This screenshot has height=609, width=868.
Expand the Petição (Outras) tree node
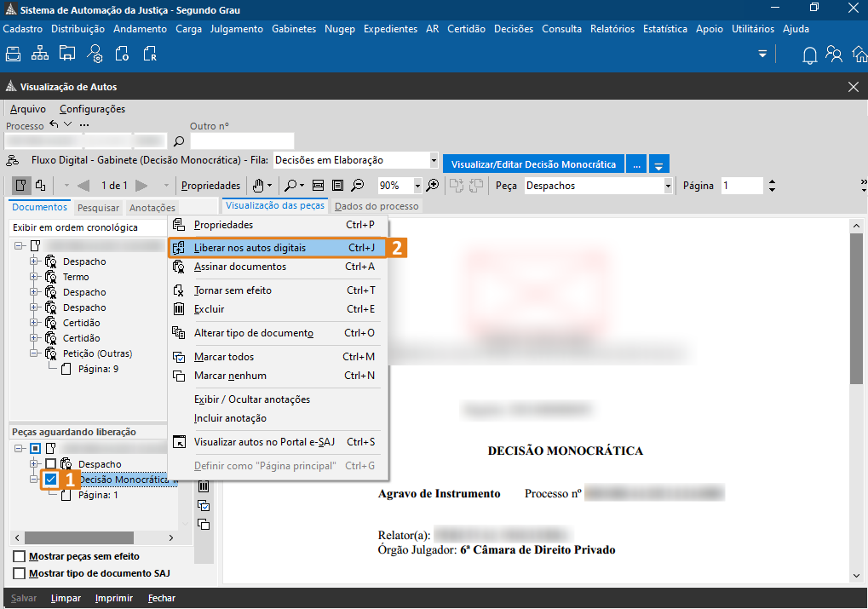click(x=35, y=353)
